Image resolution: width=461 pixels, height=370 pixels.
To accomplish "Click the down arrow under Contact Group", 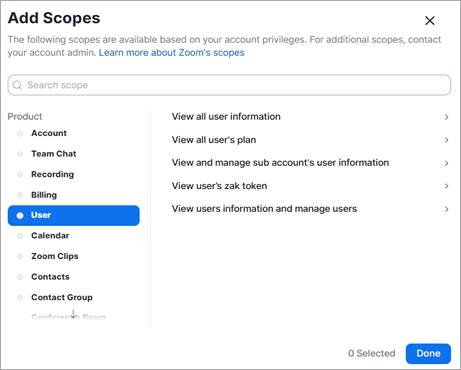I will [74, 314].
